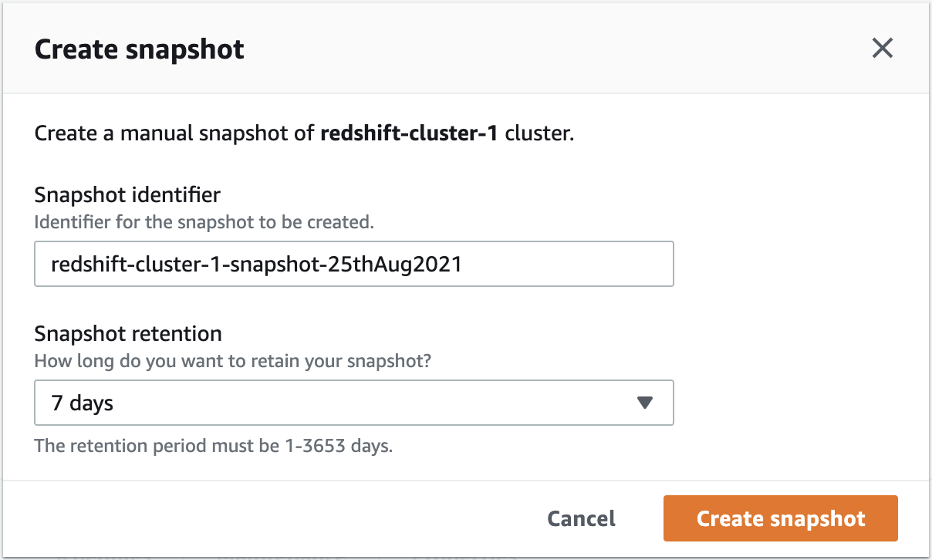The width and height of the screenshot is (932, 560).
Task: Close the Create snapshot dialog with X
Action: click(882, 49)
